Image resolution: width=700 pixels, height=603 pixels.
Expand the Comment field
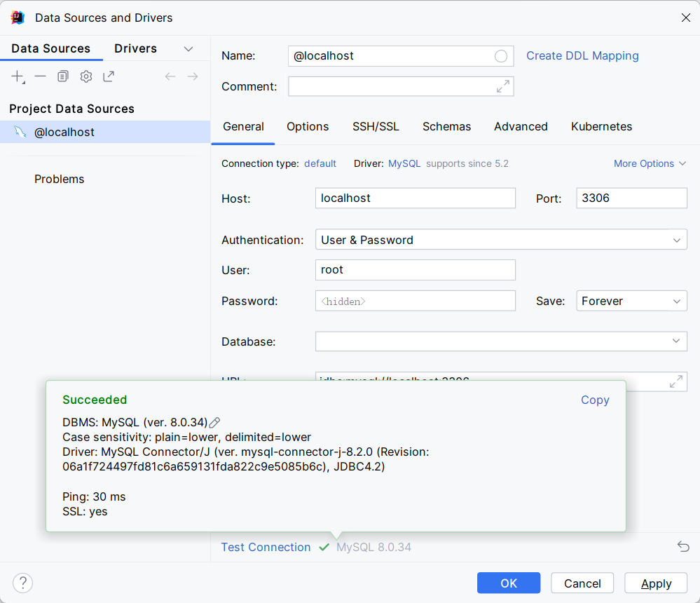click(503, 86)
